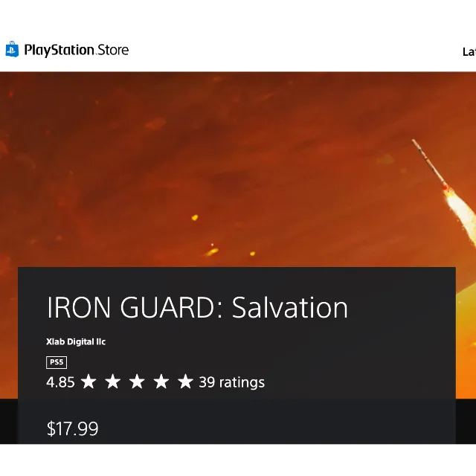Viewport: 476px width, 476px height.
Task: Click the blank area of the white header bar
Action: (x=297, y=51)
